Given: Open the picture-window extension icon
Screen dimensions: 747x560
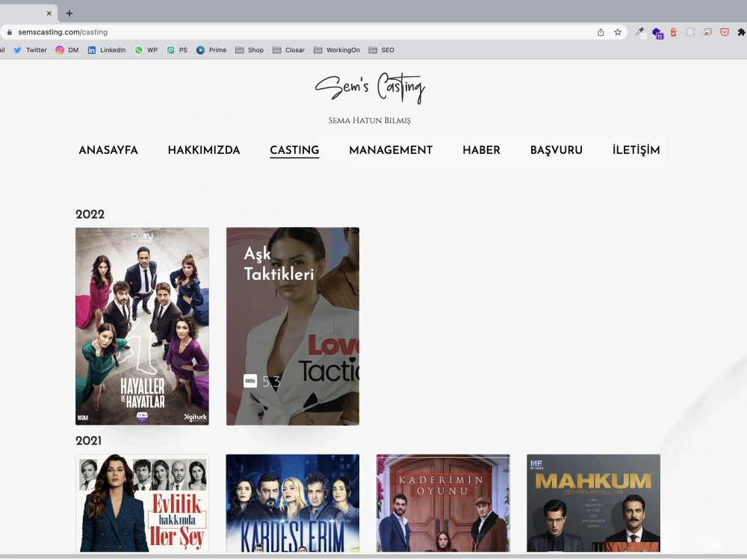Looking at the screenshot, I should tap(707, 32).
